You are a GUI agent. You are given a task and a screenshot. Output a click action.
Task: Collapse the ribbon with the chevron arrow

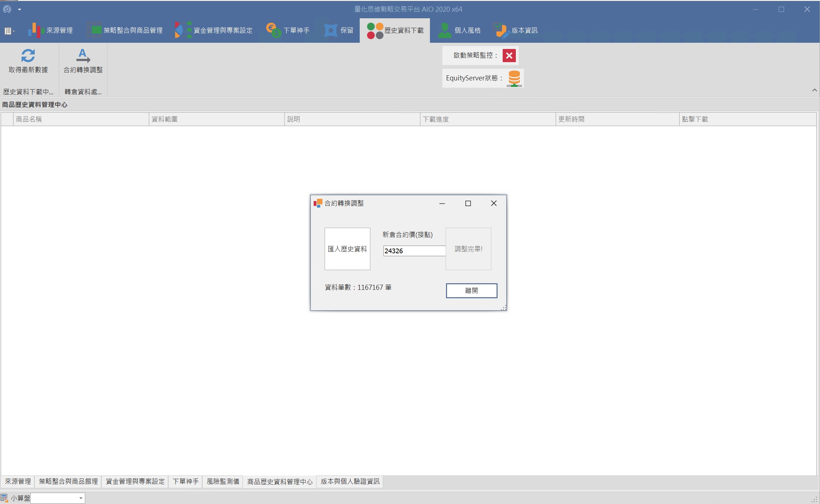coord(814,90)
